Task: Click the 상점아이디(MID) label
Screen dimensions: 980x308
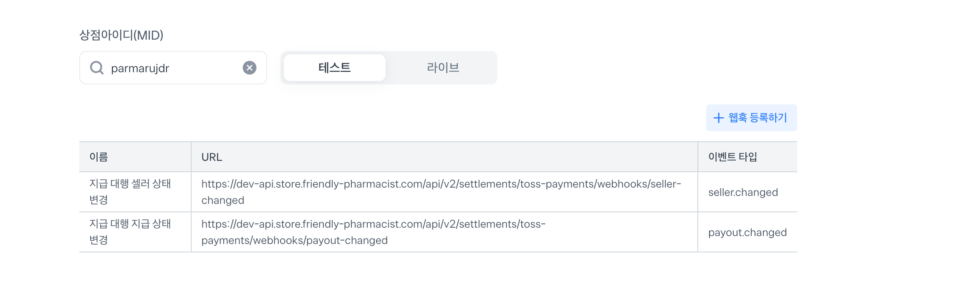Action: [121, 35]
